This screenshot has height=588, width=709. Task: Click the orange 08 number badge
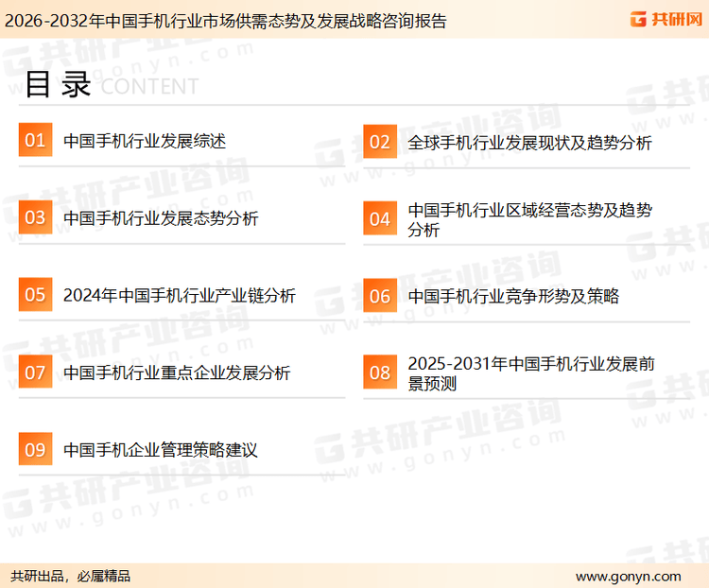(379, 372)
